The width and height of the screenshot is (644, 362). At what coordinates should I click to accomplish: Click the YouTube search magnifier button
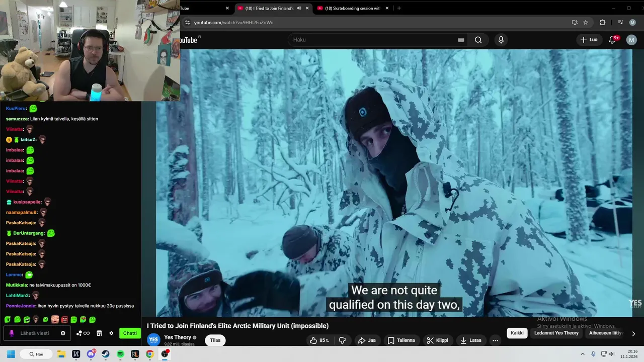pos(478,40)
